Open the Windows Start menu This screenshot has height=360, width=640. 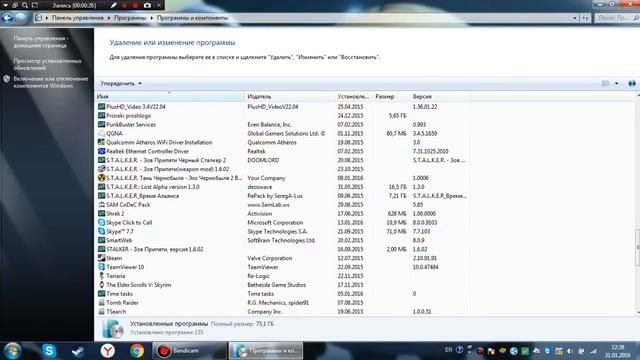coord(12,351)
